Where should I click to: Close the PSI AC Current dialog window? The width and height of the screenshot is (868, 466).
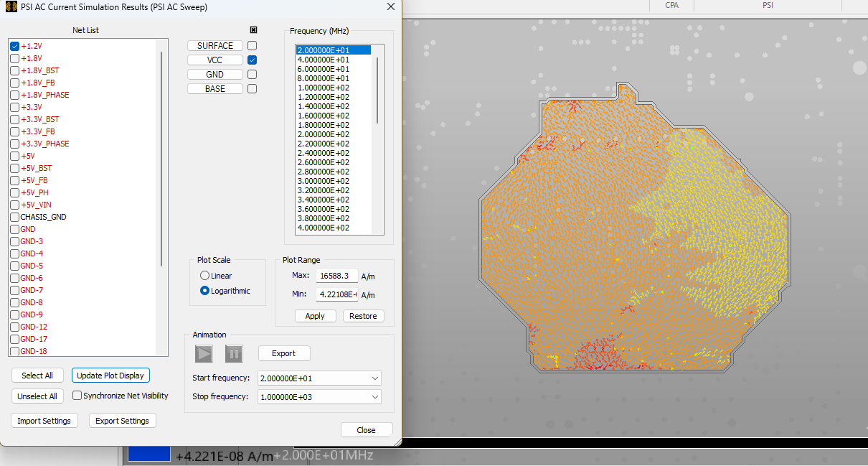(390, 6)
